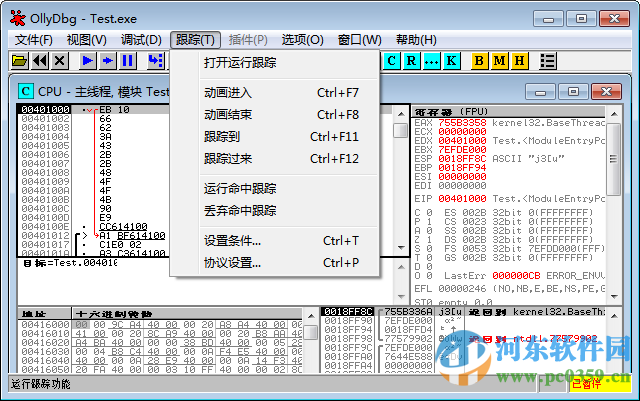640x401 pixels.
Task: Open the 窗口(W) menu
Action: (x=360, y=40)
